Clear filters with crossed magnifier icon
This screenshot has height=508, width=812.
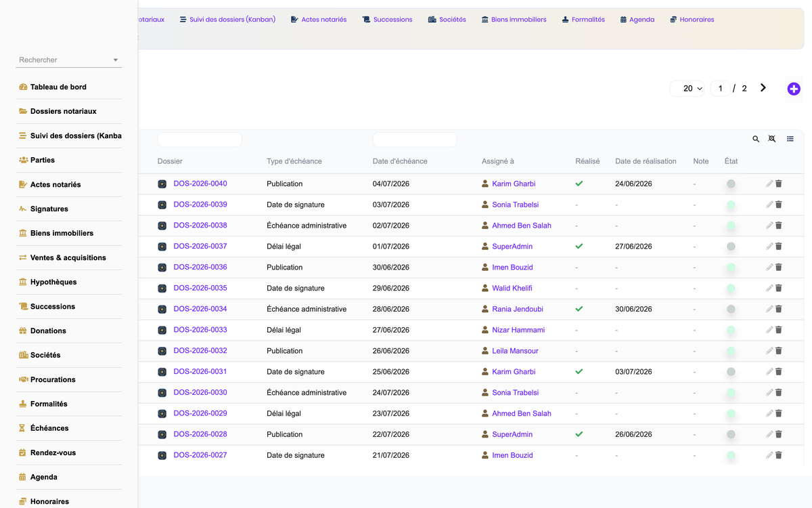pos(772,139)
